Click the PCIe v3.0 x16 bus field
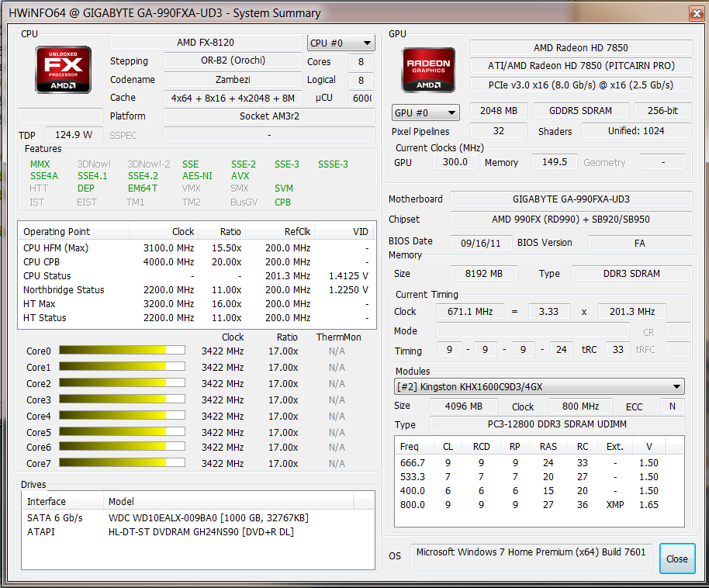Screen dimensions: 709x588 point(581,85)
